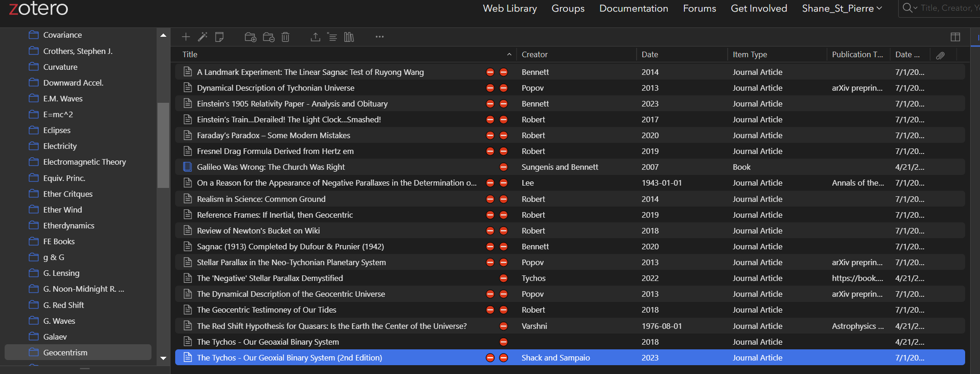Click the remove from collection folder icon

(269, 37)
